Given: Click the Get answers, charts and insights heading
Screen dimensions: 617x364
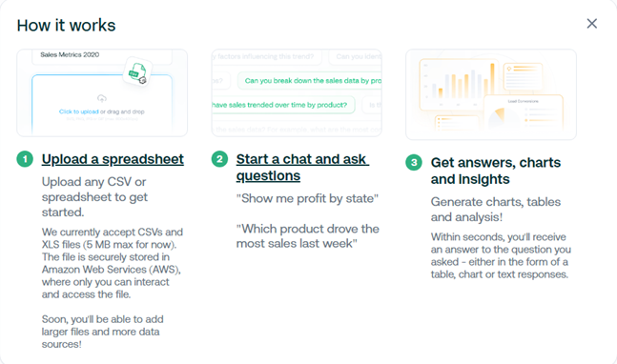Looking at the screenshot, I should [x=496, y=171].
